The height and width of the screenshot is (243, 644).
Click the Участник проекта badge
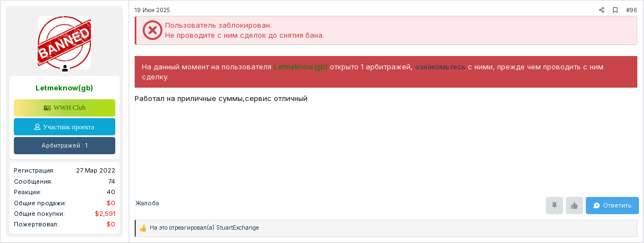[x=64, y=127]
